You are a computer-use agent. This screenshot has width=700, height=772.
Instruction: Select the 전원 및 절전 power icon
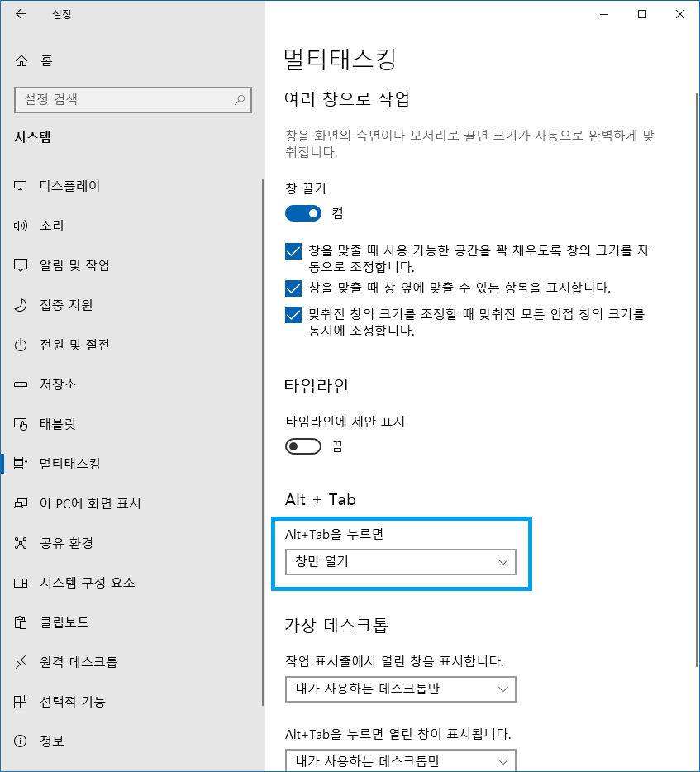tap(20, 345)
